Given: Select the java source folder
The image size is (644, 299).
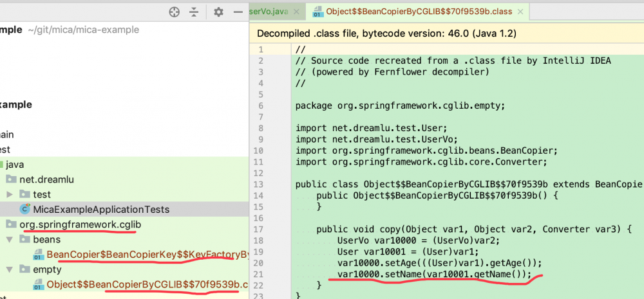Looking at the screenshot, I should click(15, 165).
